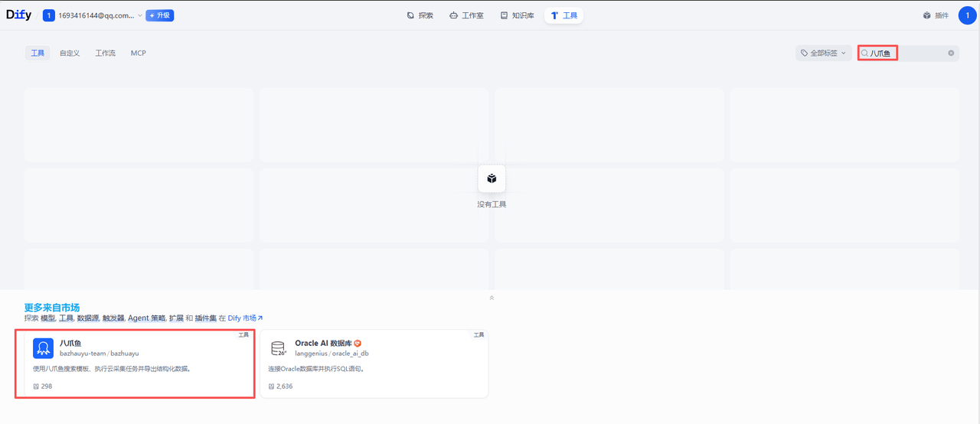Click the 工具 tag on Oracle card
Screen dimensions: 980x424
tap(479, 334)
